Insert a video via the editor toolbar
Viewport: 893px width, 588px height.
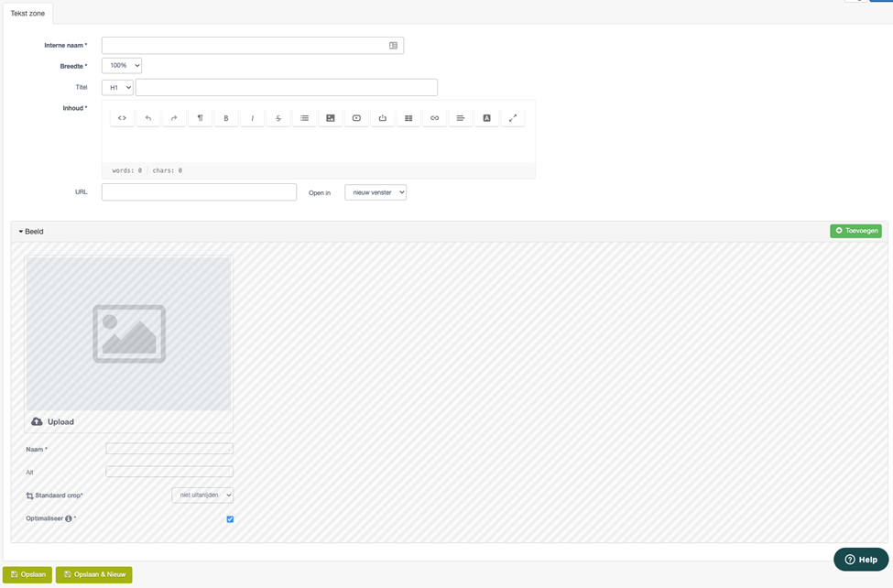(x=356, y=118)
